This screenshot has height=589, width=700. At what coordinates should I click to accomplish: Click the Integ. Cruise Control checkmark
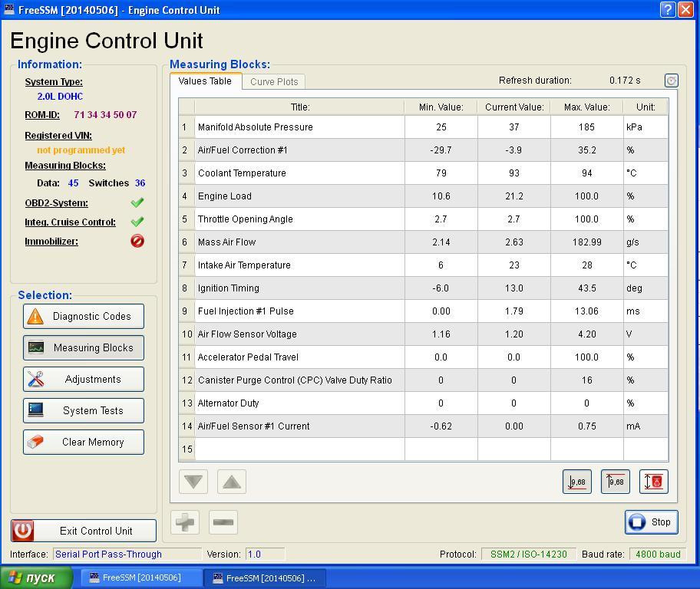pyautogui.click(x=137, y=222)
